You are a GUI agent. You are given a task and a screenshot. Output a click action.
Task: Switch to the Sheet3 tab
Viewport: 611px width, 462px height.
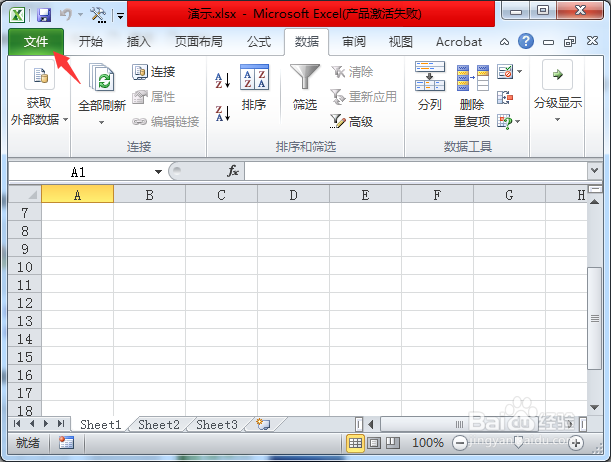pos(217,425)
